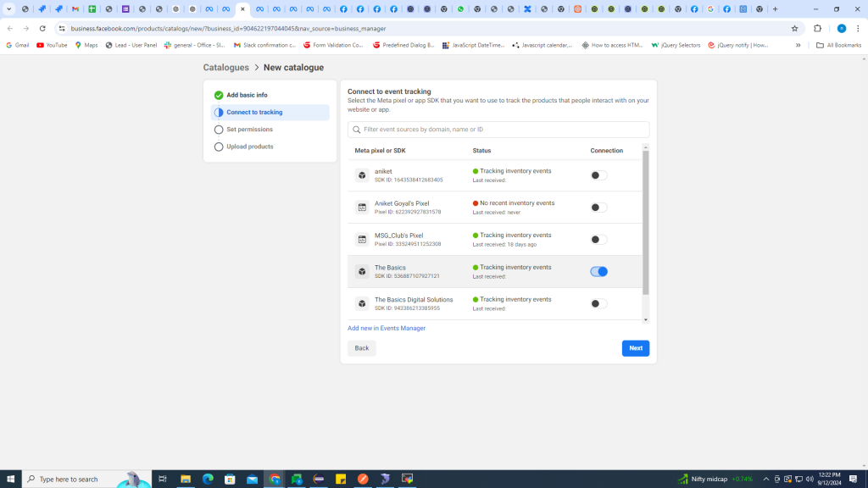Turn on Aniket Goyal's Pixel connection

pyautogui.click(x=598, y=208)
